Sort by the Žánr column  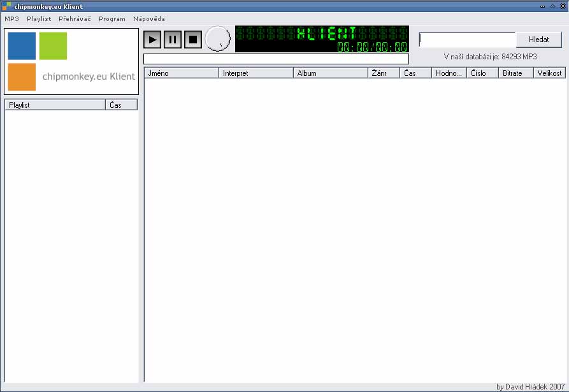click(384, 73)
